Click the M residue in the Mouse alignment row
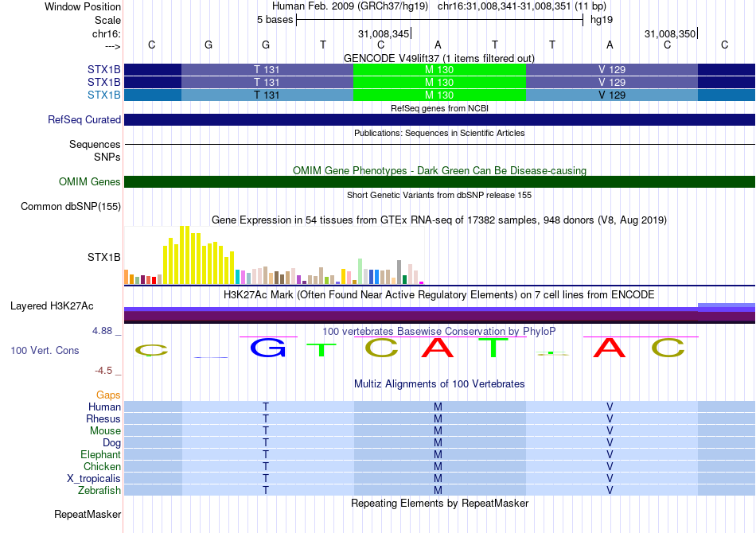The image size is (756, 533). 438,431
